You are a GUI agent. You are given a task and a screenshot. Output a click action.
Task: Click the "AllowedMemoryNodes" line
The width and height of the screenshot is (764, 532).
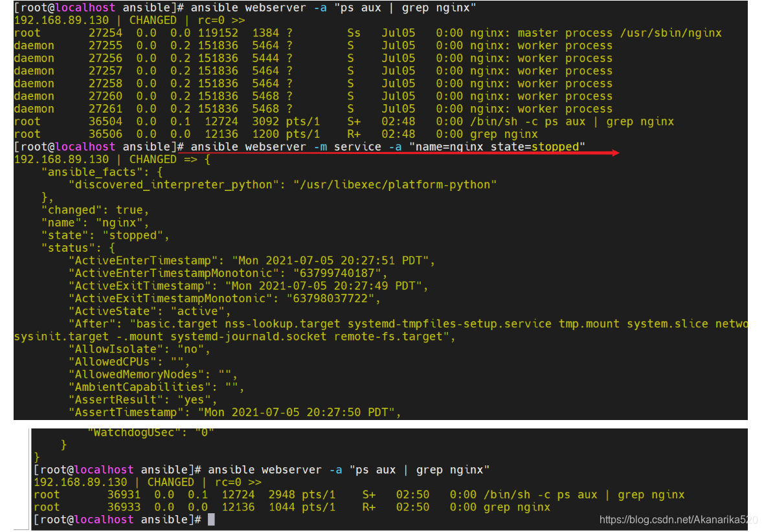[x=153, y=375]
